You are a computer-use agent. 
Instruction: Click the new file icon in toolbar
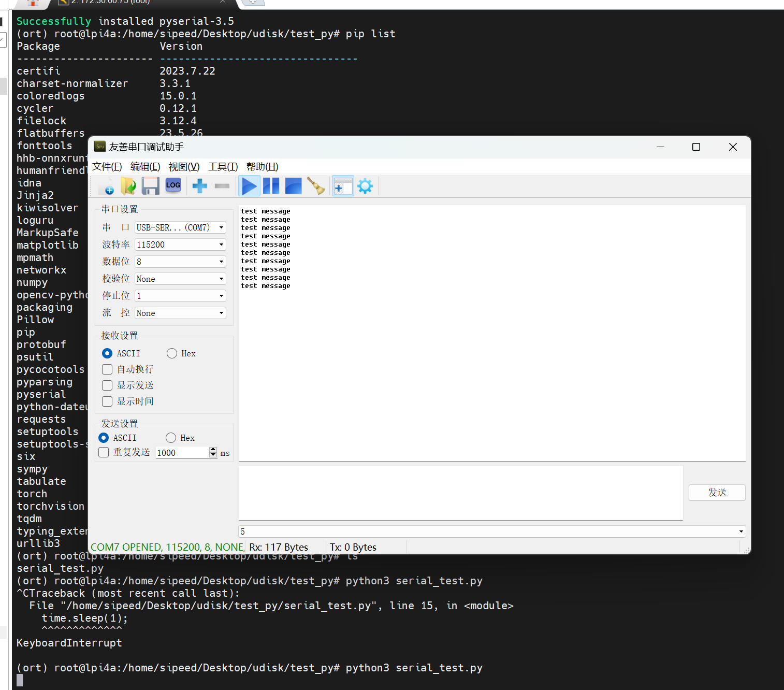(106, 186)
